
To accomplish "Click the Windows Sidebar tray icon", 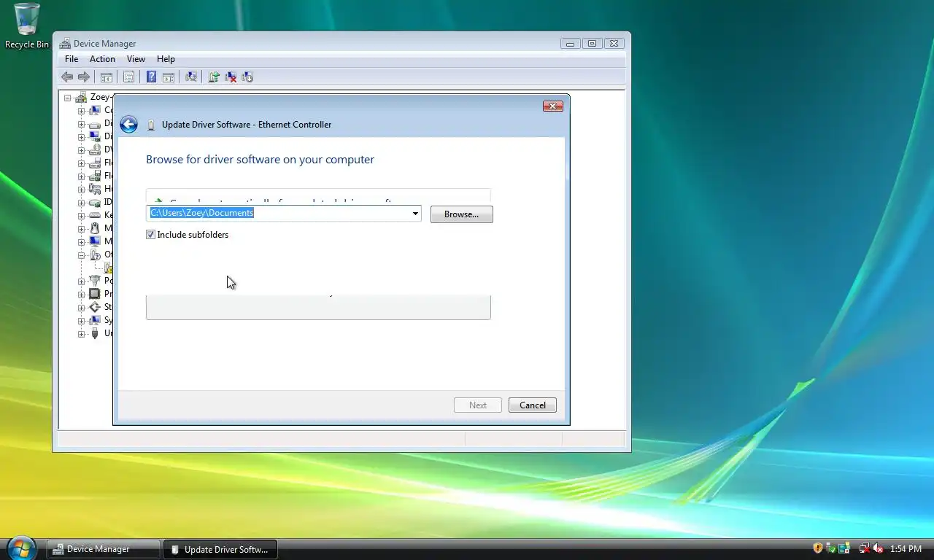I will [x=844, y=548].
